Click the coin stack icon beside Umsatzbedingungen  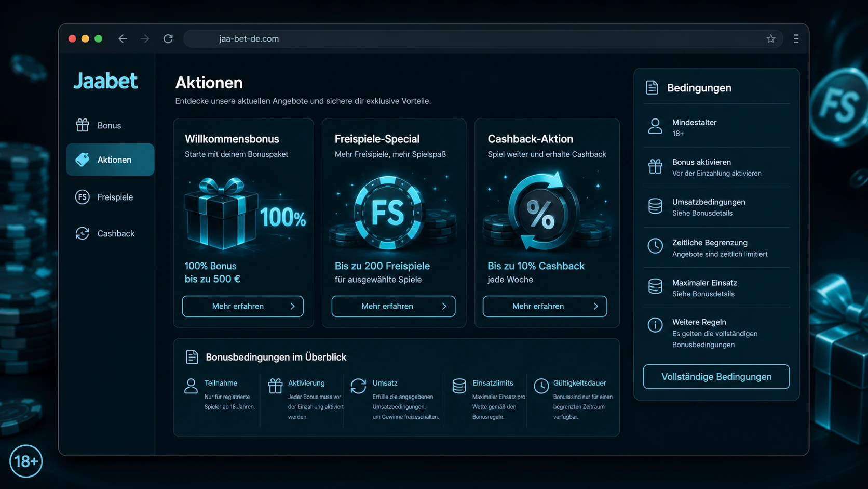(x=655, y=206)
